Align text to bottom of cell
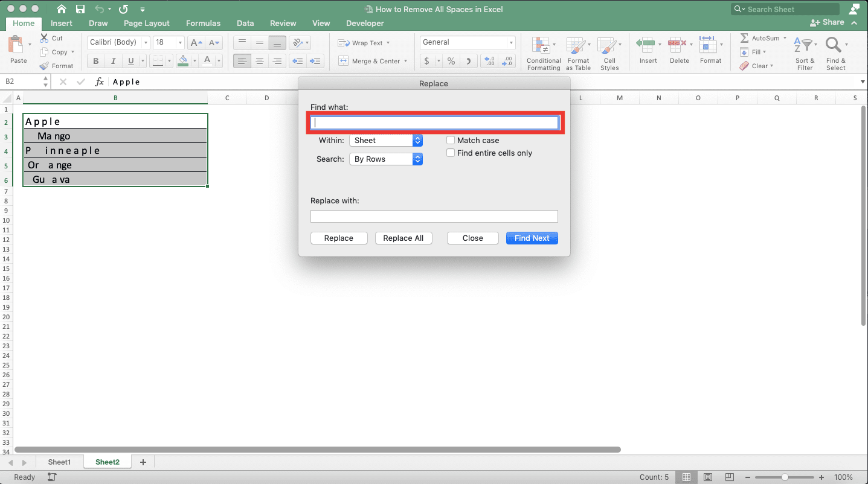Viewport: 868px width, 484px height. (x=277, y=42)
